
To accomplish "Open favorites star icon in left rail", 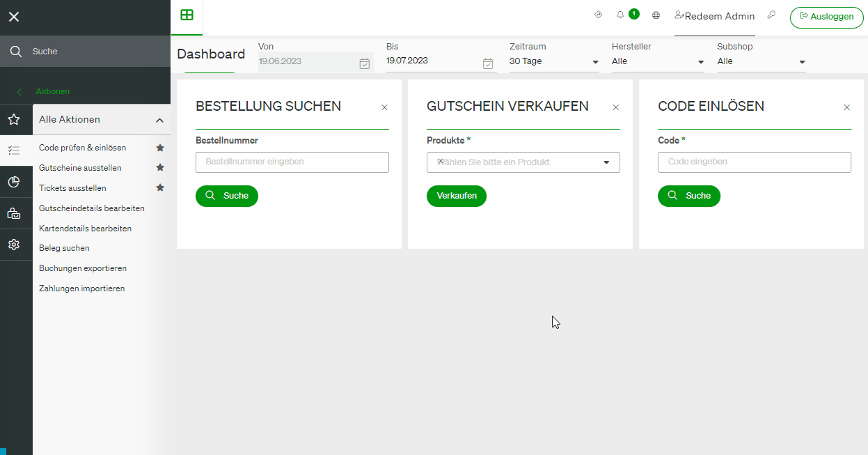I will 13,119.
